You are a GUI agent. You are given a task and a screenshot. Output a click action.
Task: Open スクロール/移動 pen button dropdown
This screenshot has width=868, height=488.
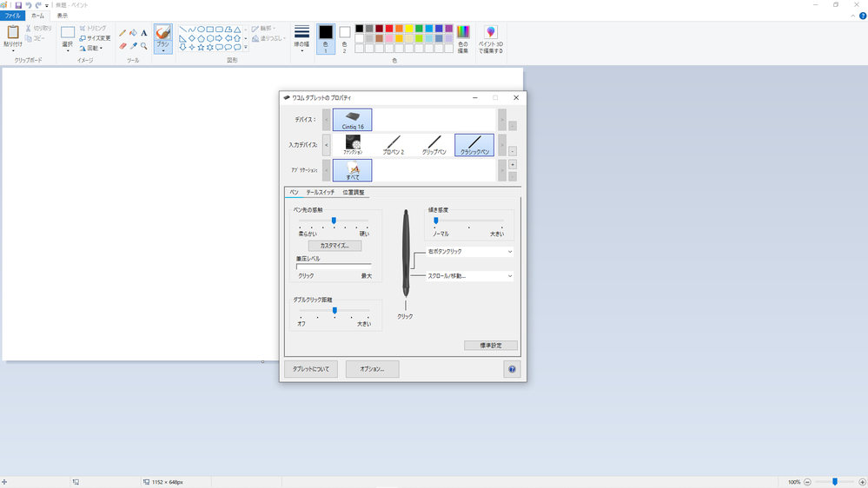[x=469, y=276]
